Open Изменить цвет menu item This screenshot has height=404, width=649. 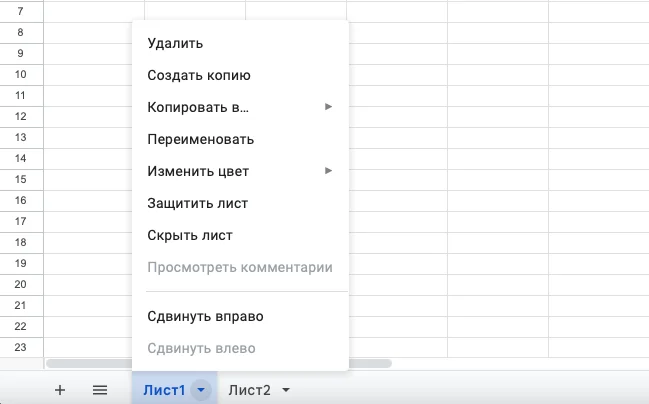198,171
